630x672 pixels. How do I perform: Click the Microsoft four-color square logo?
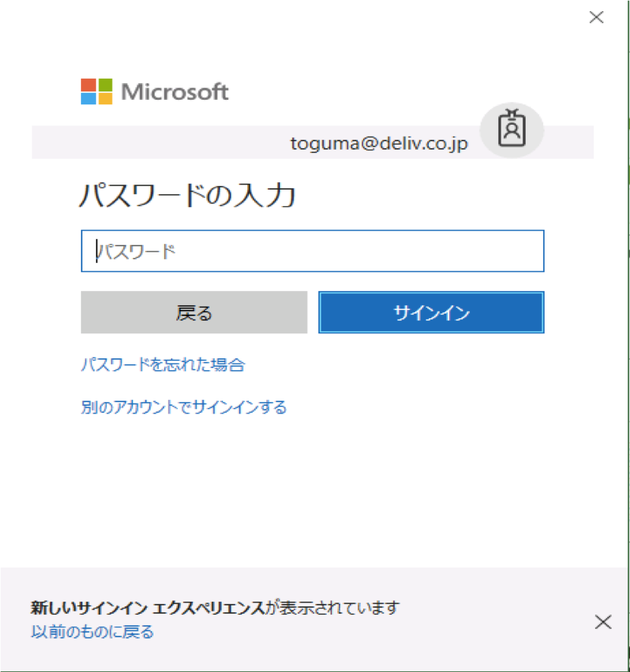96,91
